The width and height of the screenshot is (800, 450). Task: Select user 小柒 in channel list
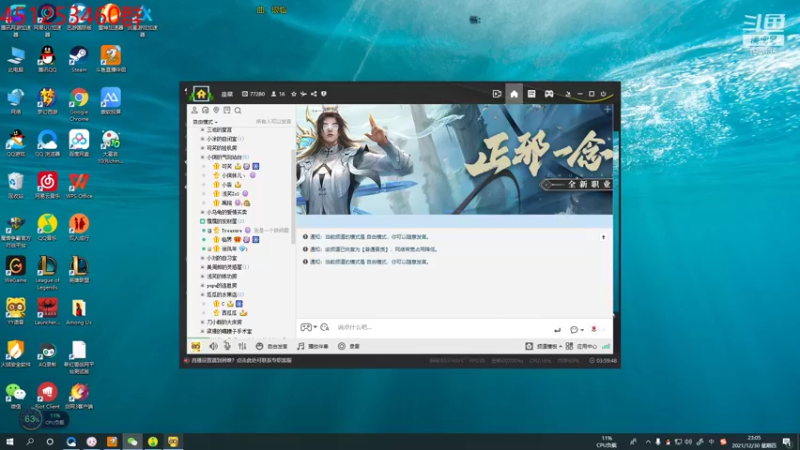(226, 185)
